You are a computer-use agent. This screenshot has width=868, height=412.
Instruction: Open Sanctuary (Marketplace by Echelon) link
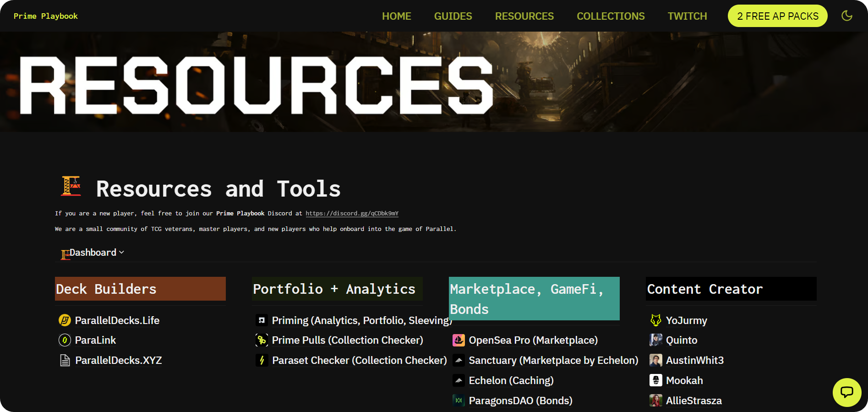(x=553, y=360)
